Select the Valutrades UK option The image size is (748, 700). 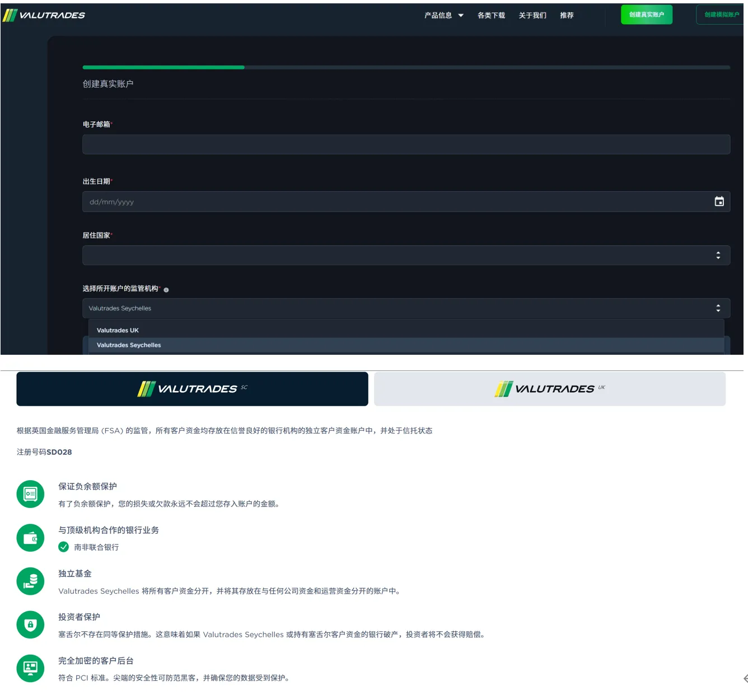coord(406,330)
